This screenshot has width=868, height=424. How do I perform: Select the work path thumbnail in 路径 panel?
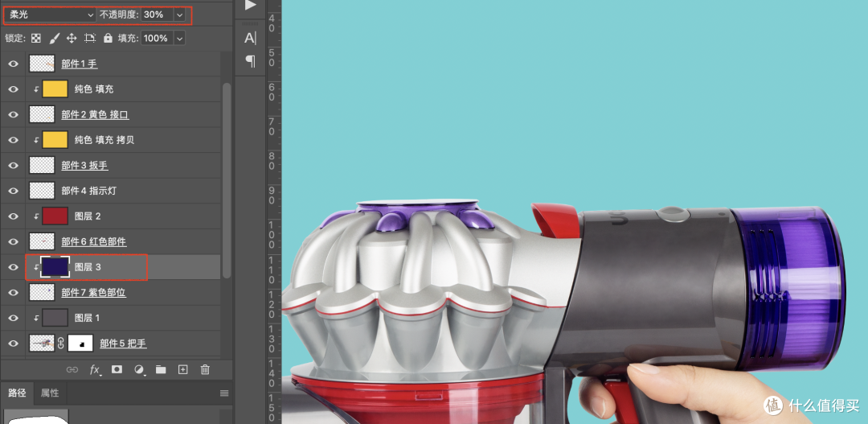(36, 417)
